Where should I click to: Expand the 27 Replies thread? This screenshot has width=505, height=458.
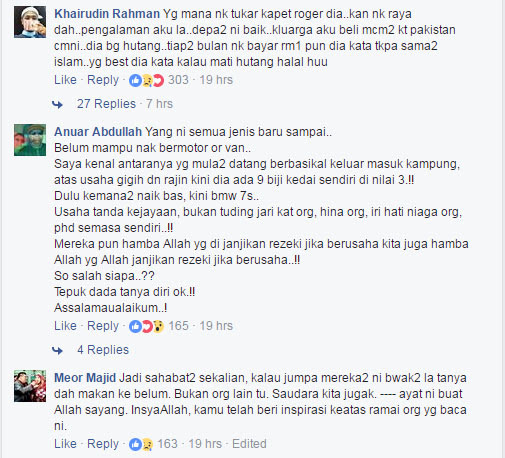106,104
